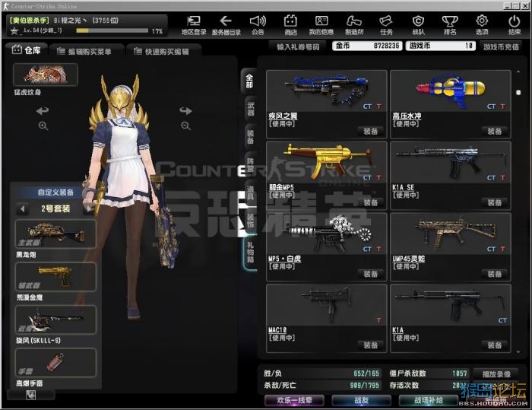Switch to 编辑购买菜单 tab

coord(87,51)
